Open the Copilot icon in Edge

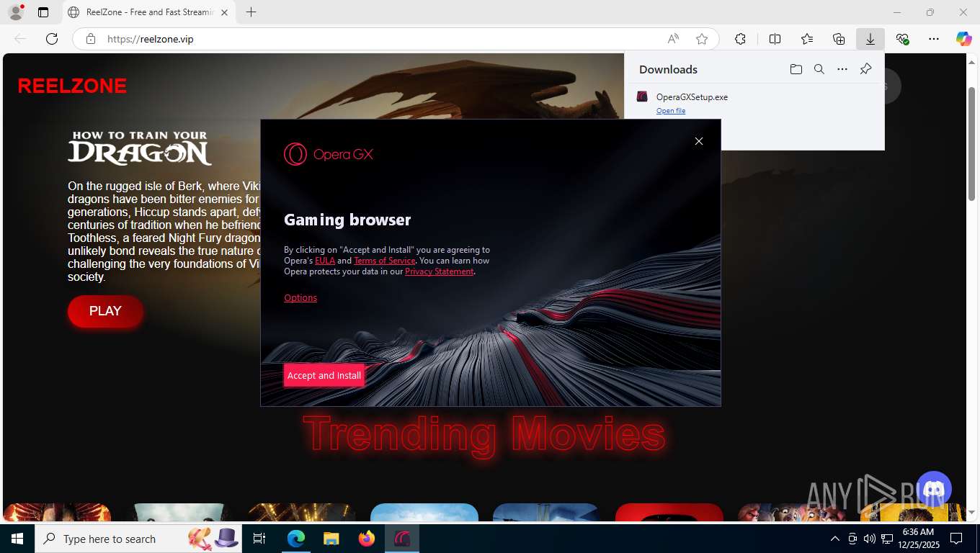(964, 39)
